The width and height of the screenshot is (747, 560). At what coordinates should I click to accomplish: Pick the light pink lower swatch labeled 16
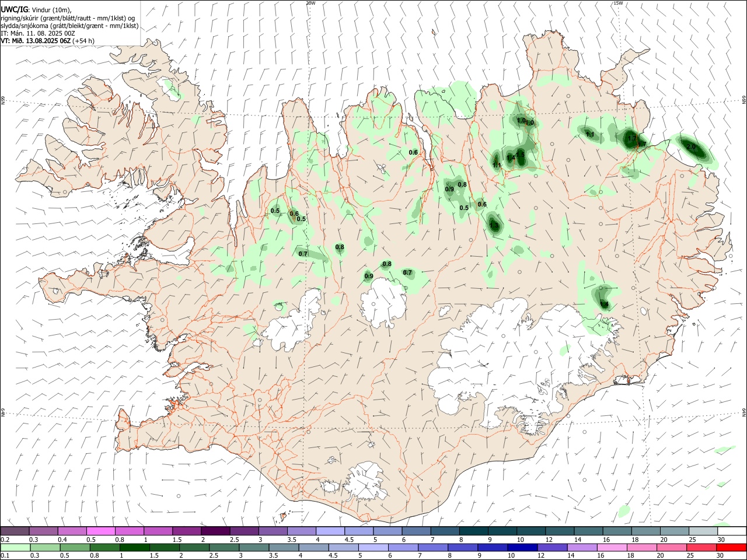pyautogui.click(x=611, y=547)
